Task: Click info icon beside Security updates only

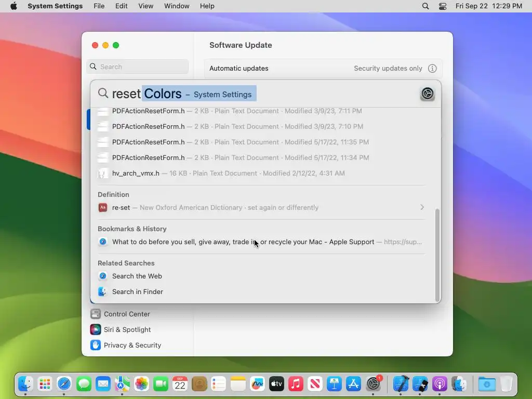Action: [x=432, y=69]
